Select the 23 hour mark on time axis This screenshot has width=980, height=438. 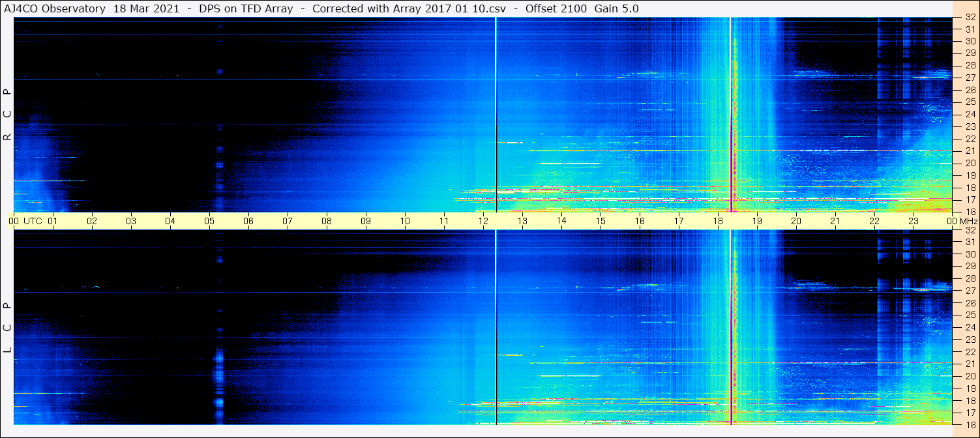(913, 221)
